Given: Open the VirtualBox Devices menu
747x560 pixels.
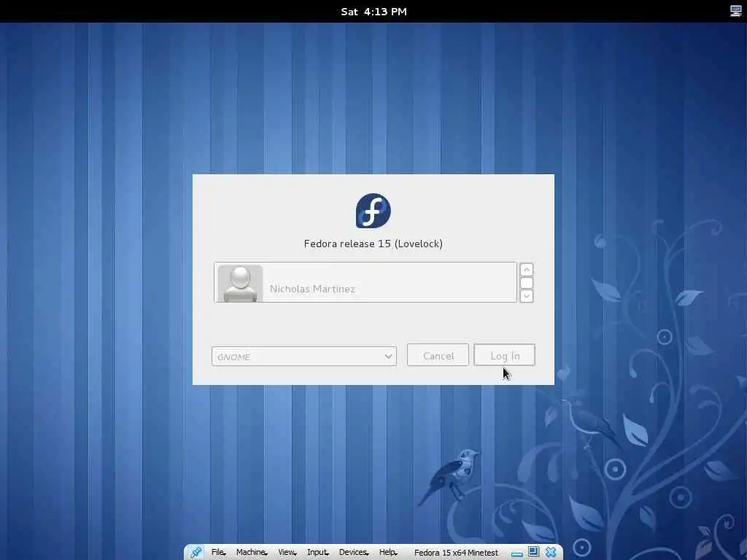Looking at the screenshot, I should (x=354, y=552).
